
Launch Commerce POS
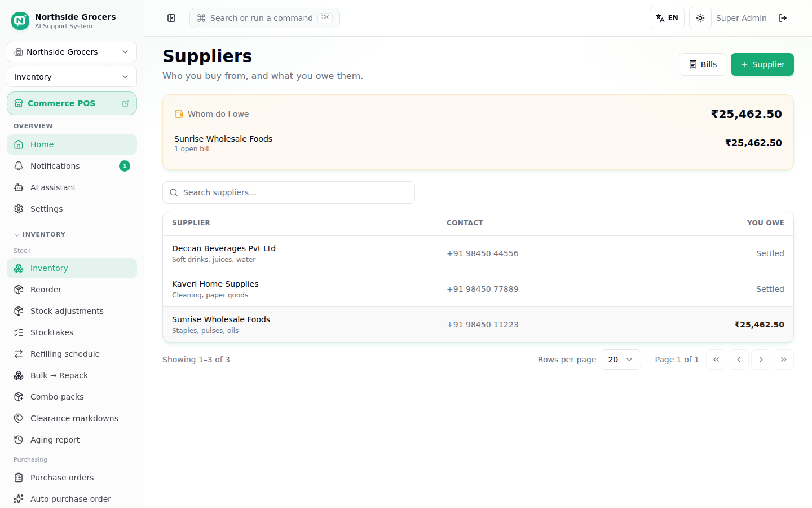(x=72, y=103)
